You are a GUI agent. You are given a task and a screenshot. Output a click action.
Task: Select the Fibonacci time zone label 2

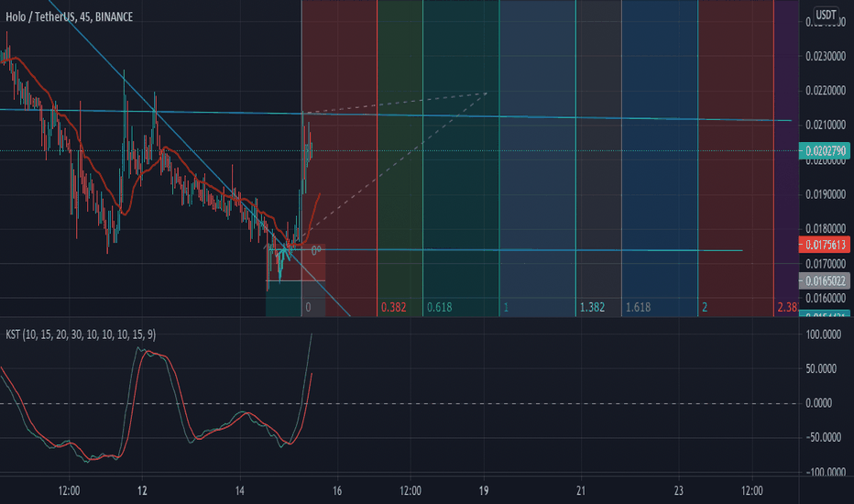[x=705, y=307]
